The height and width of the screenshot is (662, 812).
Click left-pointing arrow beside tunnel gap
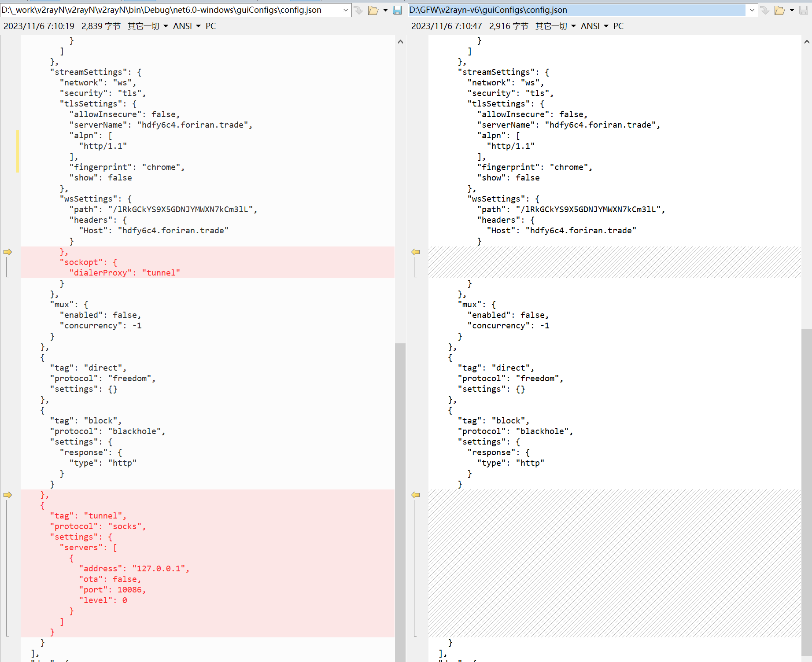(415, 495)
